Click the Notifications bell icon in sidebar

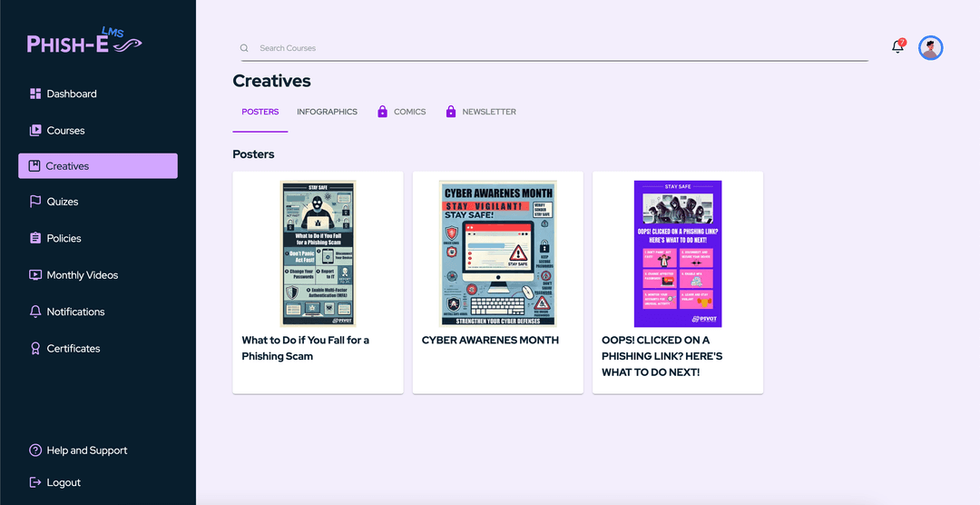tap(35, 312)
